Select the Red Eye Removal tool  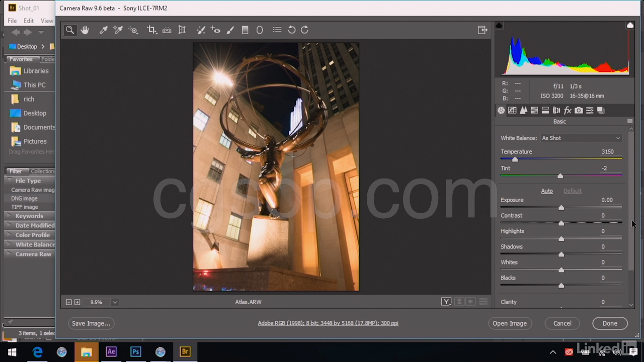point(215,30)
